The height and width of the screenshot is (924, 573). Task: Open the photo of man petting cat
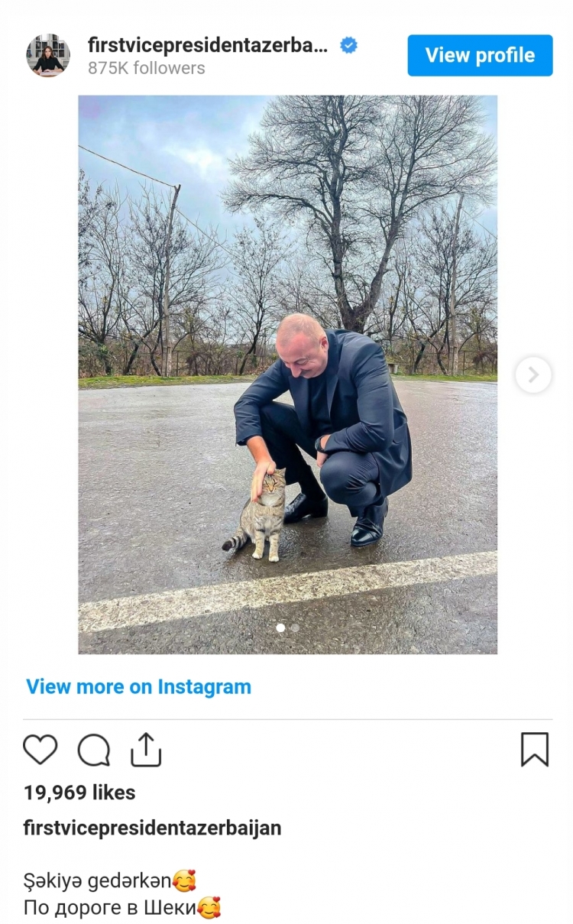pos(287,374)
